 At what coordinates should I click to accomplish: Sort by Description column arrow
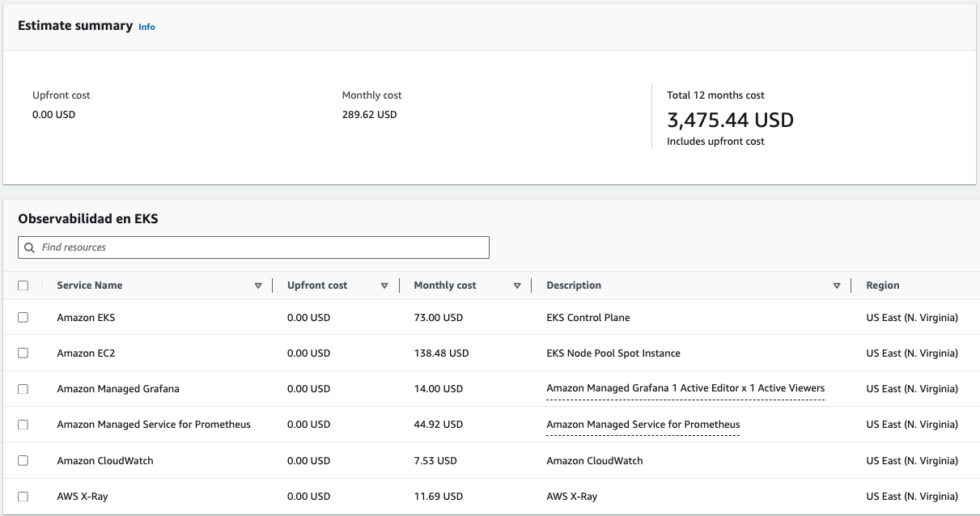point(837,285)
